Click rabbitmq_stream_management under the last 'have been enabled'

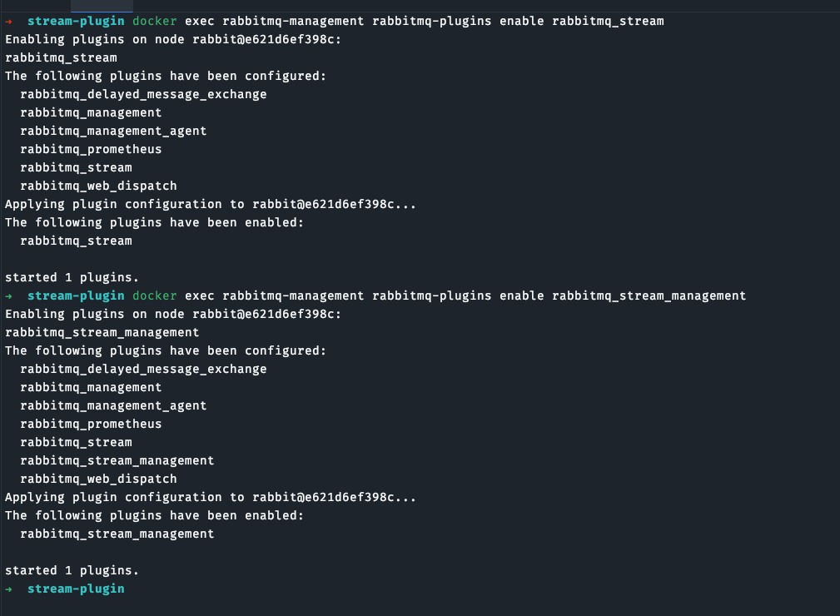(117, 534)
